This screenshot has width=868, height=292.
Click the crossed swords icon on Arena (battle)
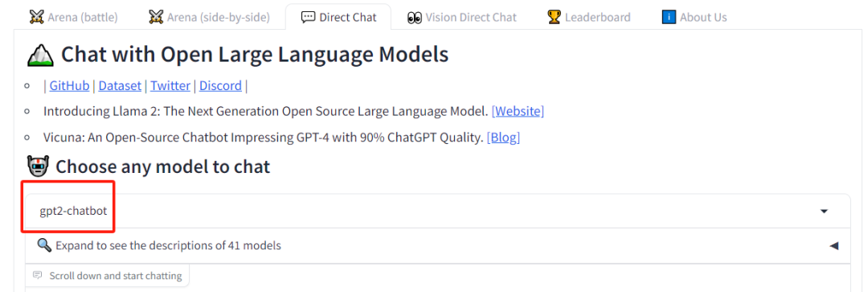[x=36, y=17]
